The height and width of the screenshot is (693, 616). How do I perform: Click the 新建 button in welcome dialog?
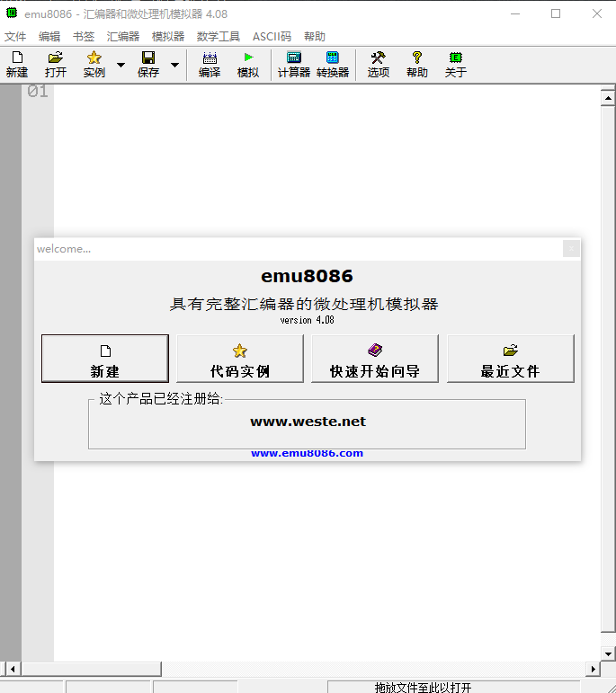(105, 359)
